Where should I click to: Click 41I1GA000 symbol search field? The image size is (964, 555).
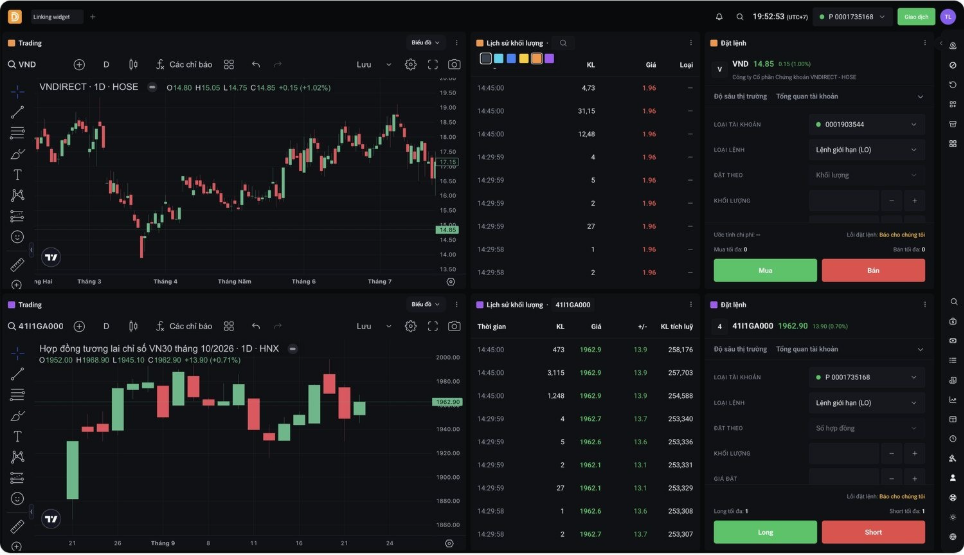tap(36, 326)
